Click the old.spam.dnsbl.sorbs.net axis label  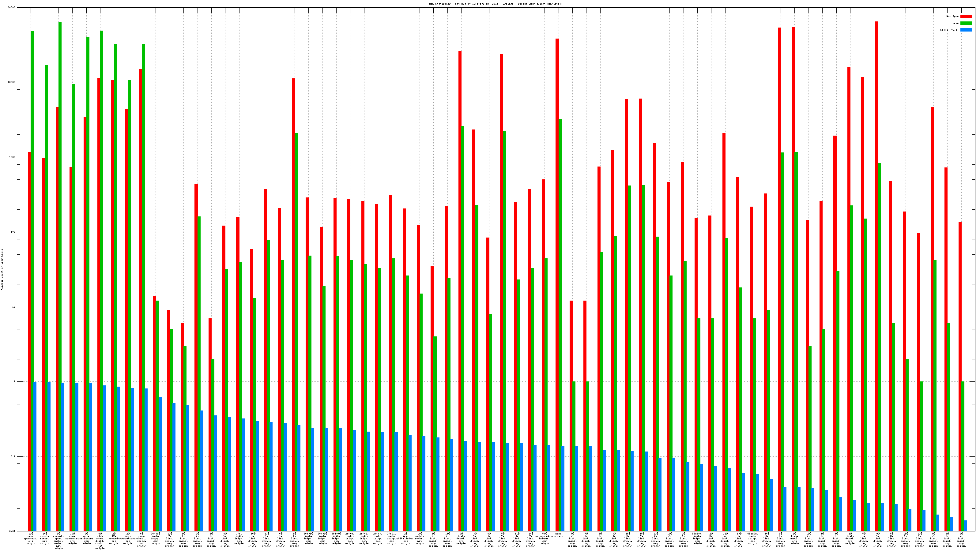point(100,541)
